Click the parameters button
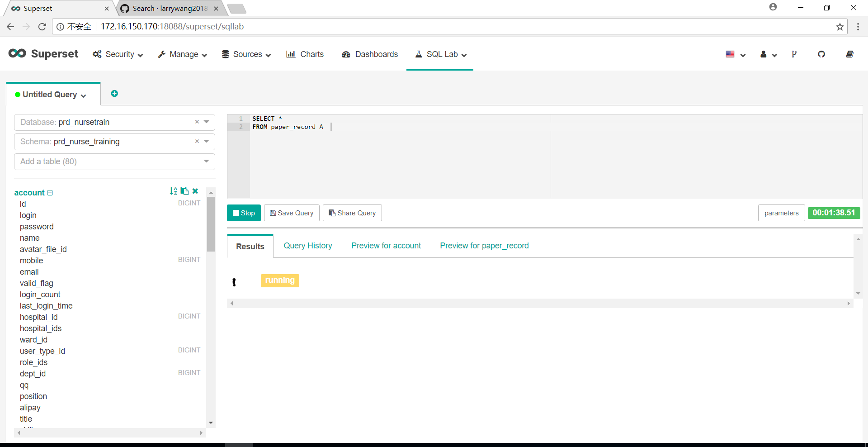The image size is (868, 447). point(781,213)
